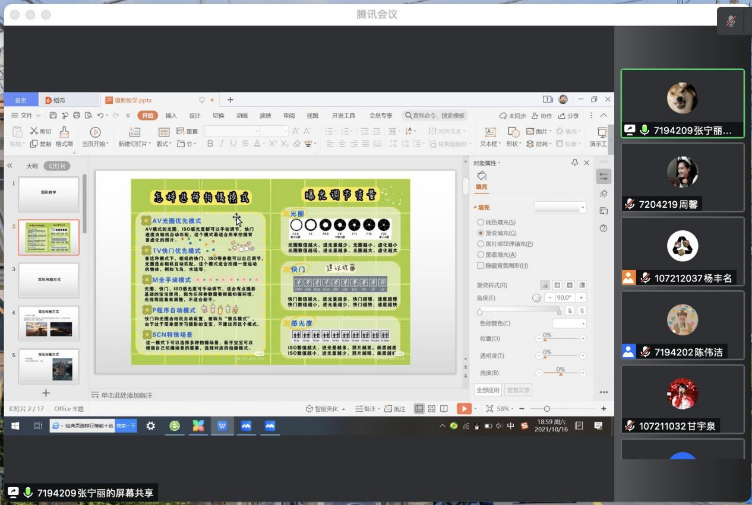Enable 隐藏背景图形 checkbox

[480, 265]
